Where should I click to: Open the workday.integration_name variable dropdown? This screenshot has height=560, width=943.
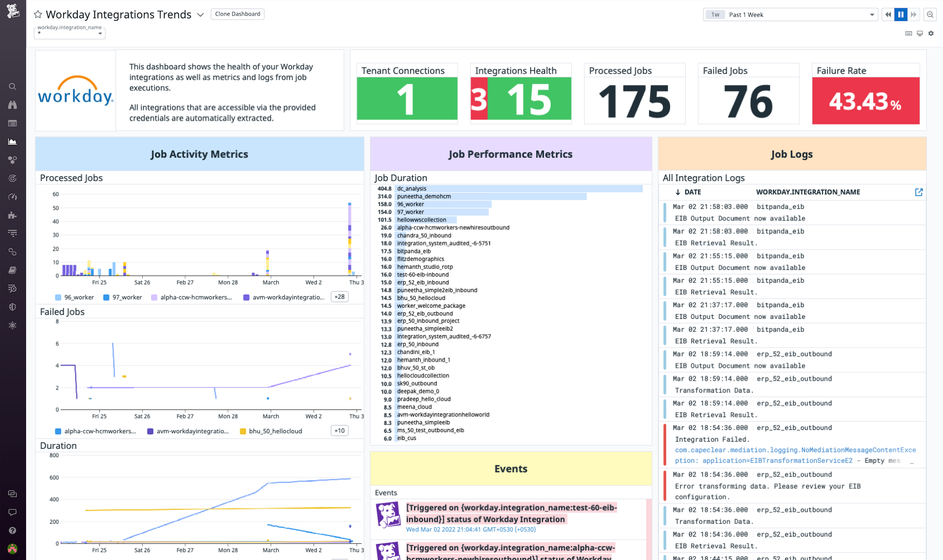point(69,33)
